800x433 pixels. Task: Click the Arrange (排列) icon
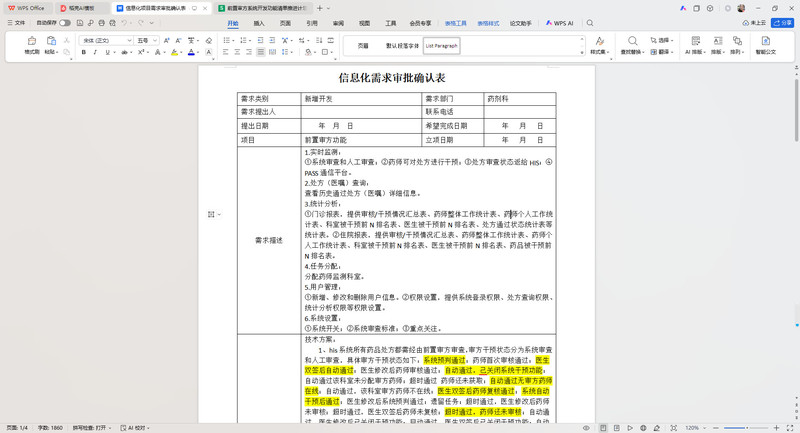coord(737,41)
